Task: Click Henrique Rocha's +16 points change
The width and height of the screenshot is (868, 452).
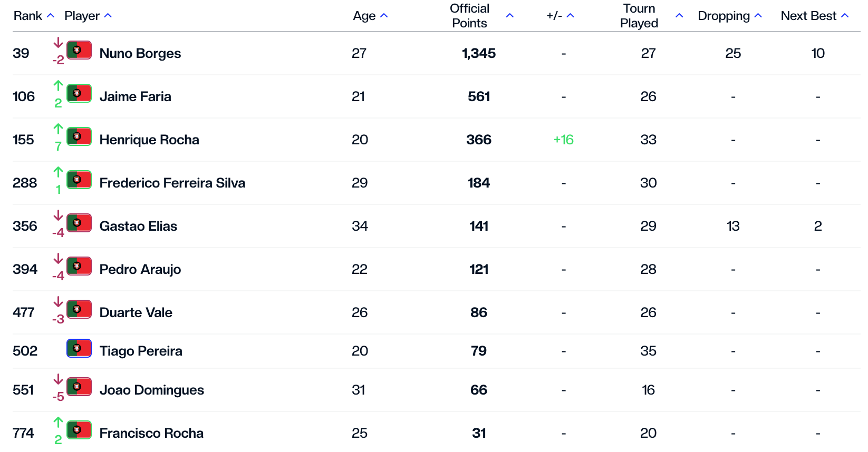Action: tap(563, 140)
